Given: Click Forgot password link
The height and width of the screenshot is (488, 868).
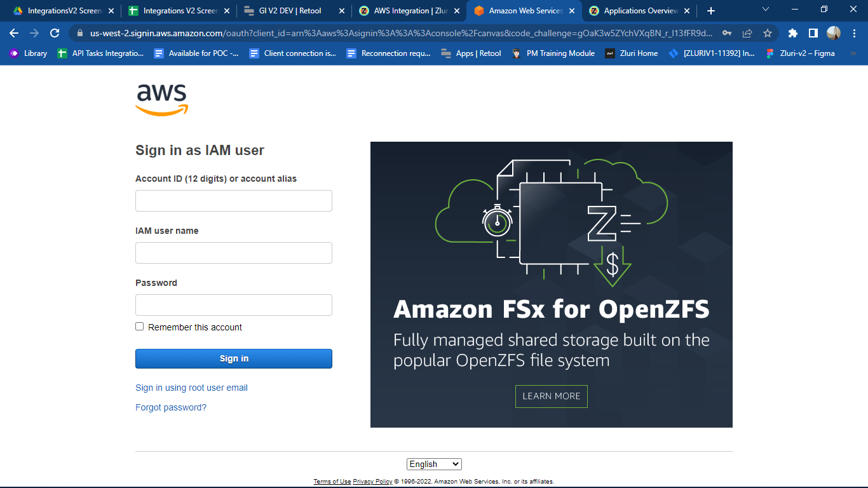Looking at the screenshot, I should coord(171,407).
